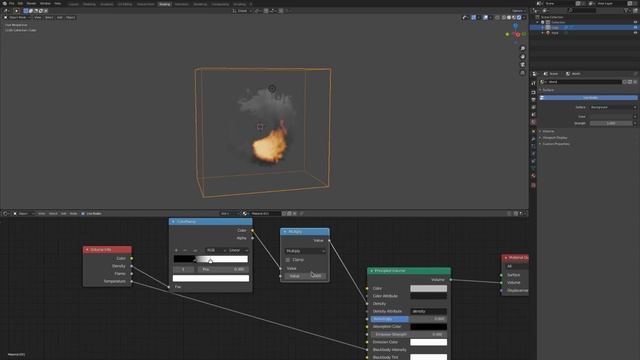Screen dimensions: 640x360
Task: Open the Texture properties tab icon
Action: pos(533,185)
